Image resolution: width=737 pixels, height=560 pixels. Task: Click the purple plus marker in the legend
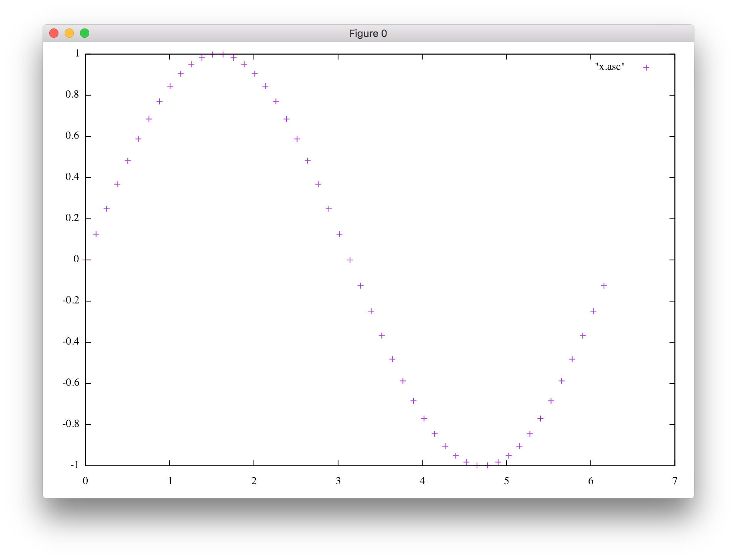(646, 68)
